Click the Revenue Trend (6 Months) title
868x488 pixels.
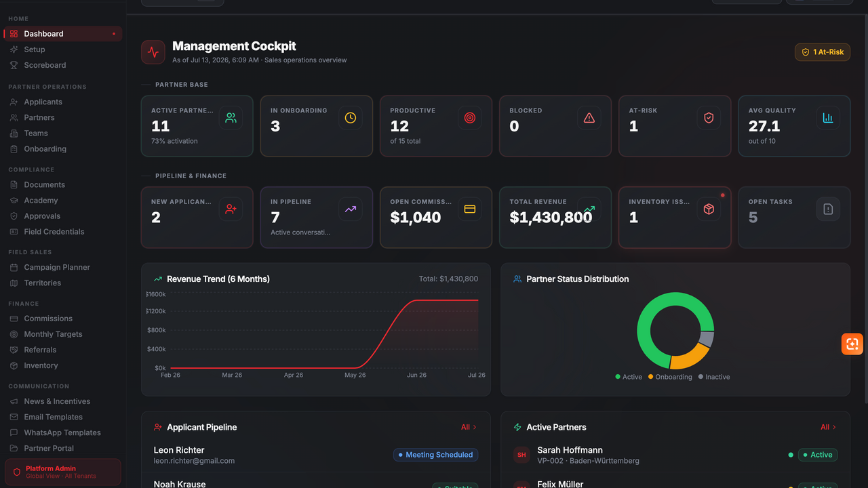(x=218, y=279)
